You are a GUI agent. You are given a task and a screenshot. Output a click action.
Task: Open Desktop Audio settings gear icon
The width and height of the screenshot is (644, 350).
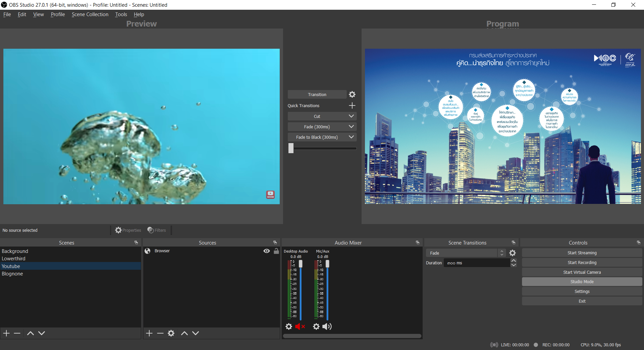point(289,326)
